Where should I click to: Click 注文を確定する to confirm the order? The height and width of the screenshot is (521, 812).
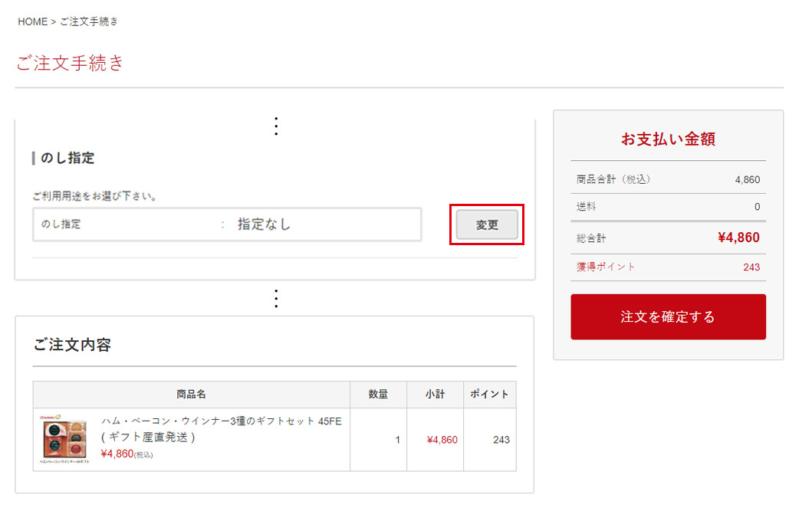click(667, 316)
